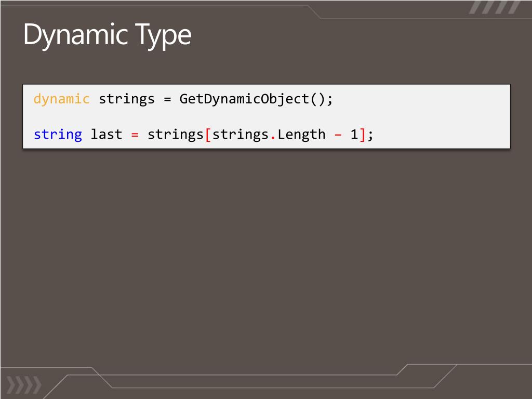Click "strings.Length" inside the brackets
This screenshot has height=399, width=532.
(269, 135)
